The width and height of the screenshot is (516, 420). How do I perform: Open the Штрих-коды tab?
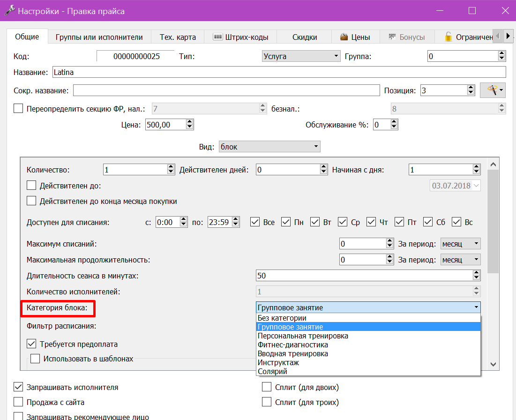(240, 37)
